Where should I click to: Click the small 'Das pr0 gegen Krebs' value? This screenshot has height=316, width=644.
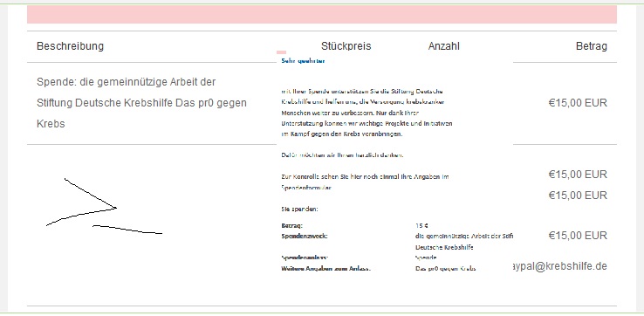point(446,268)
